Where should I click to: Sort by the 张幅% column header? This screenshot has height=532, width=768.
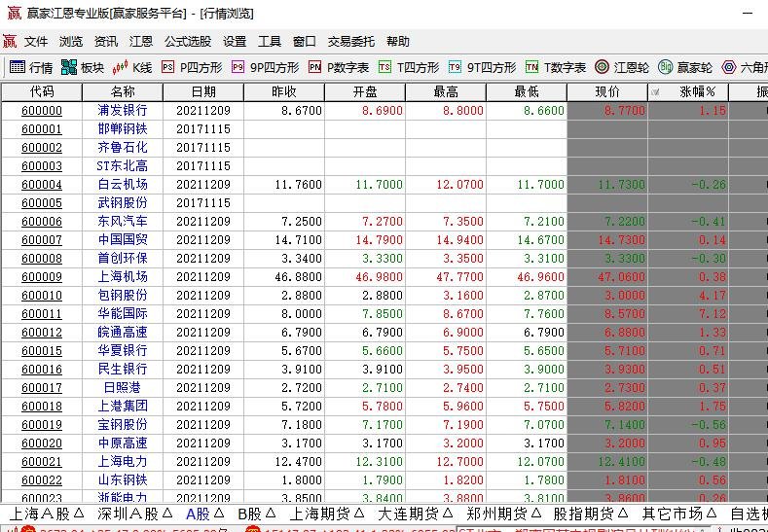point(688,92)
